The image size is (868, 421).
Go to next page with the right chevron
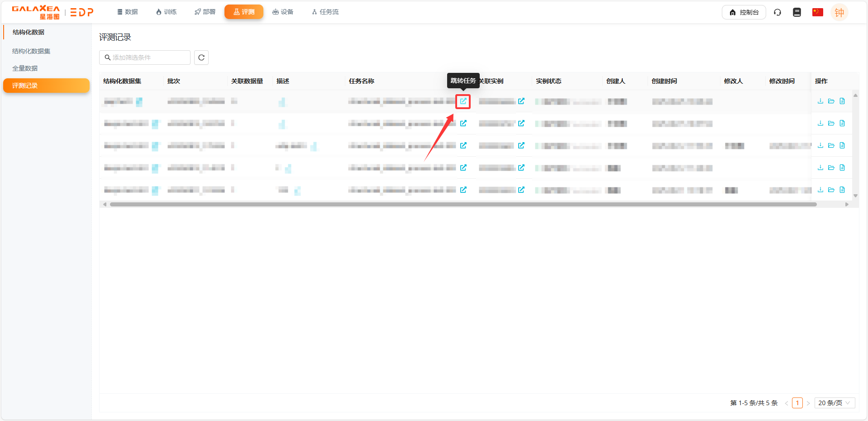[x=808, y=403]
